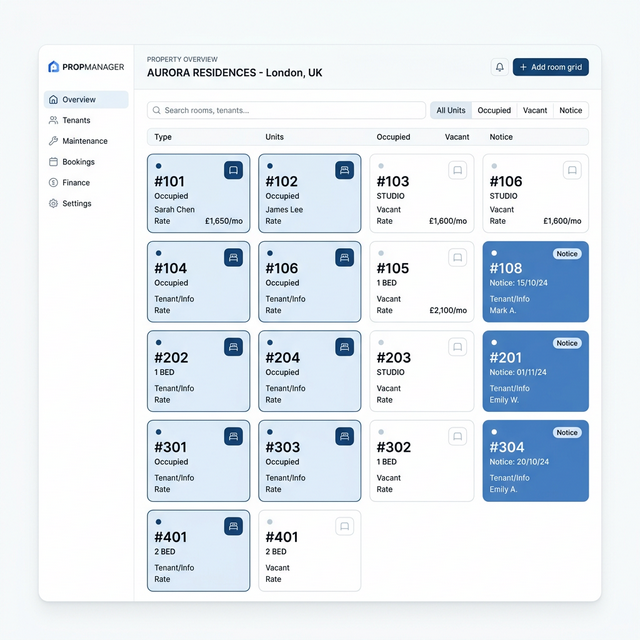Click Notice: 20/10/24 date text
Image resolution: width=640 pixels, height=640 pixels.
pos(519,462)
